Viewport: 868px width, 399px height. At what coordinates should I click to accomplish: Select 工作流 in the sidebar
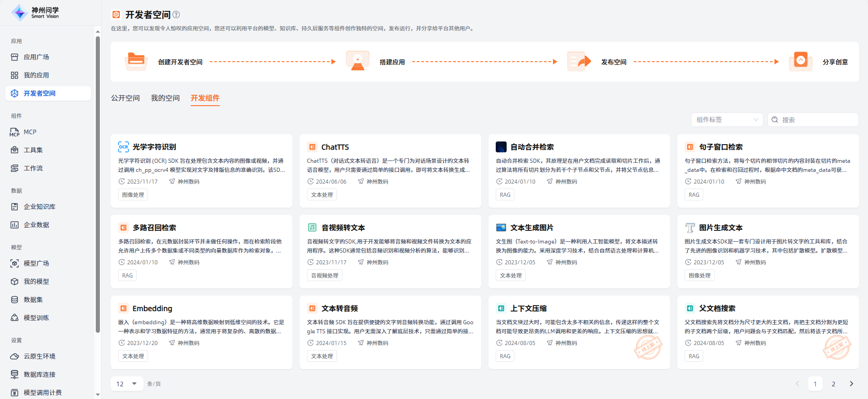(x=33, y=168)
